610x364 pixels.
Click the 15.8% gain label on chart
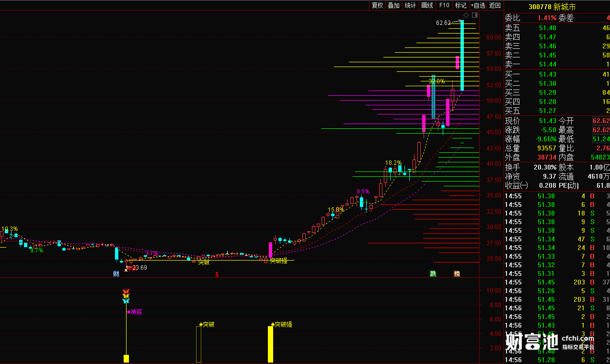coord(336,209)
